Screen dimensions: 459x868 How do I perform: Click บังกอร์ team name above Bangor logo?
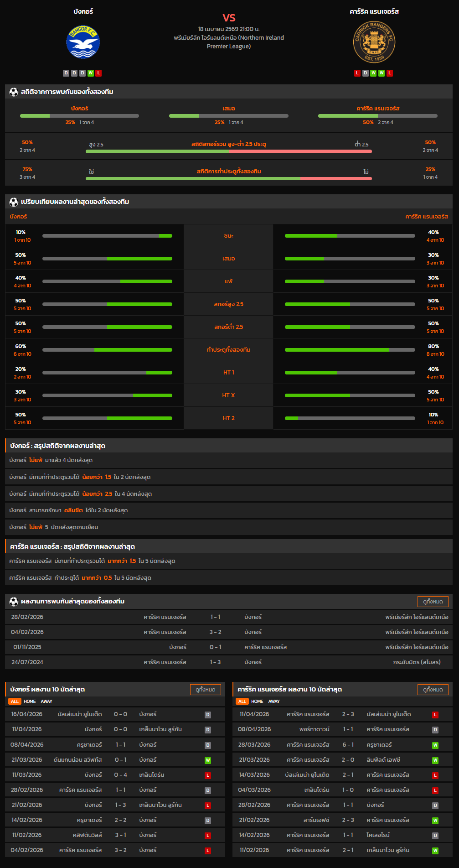(83, 11)
